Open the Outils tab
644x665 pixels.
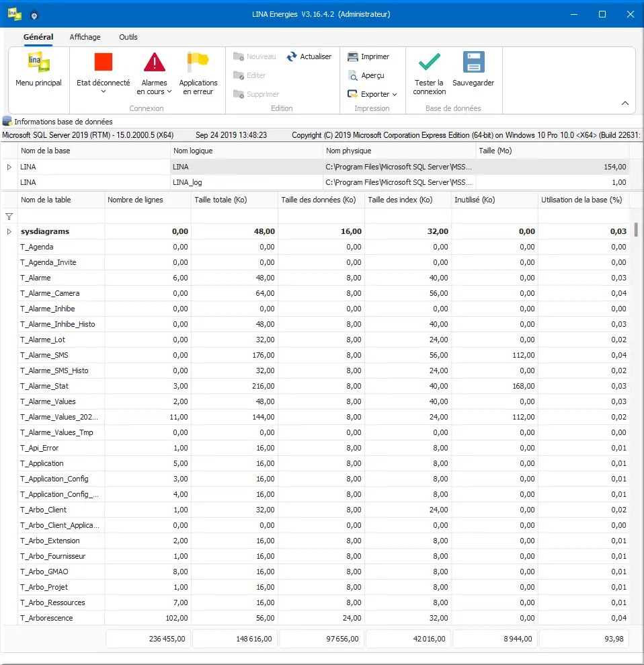(x=128, y=37)
